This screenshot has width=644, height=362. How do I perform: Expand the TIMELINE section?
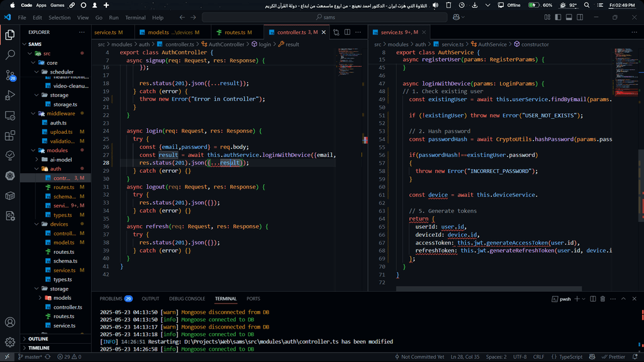pyautogui.click(x=55, y=348)
